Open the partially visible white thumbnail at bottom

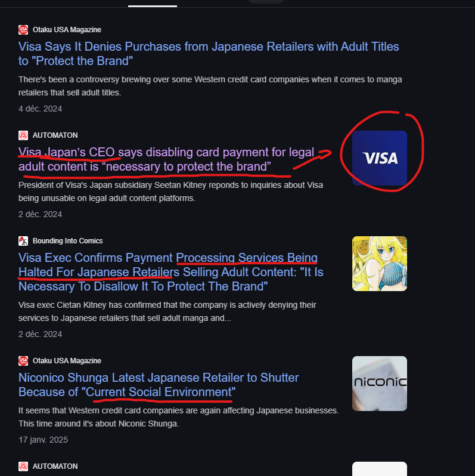click(380, 469)
